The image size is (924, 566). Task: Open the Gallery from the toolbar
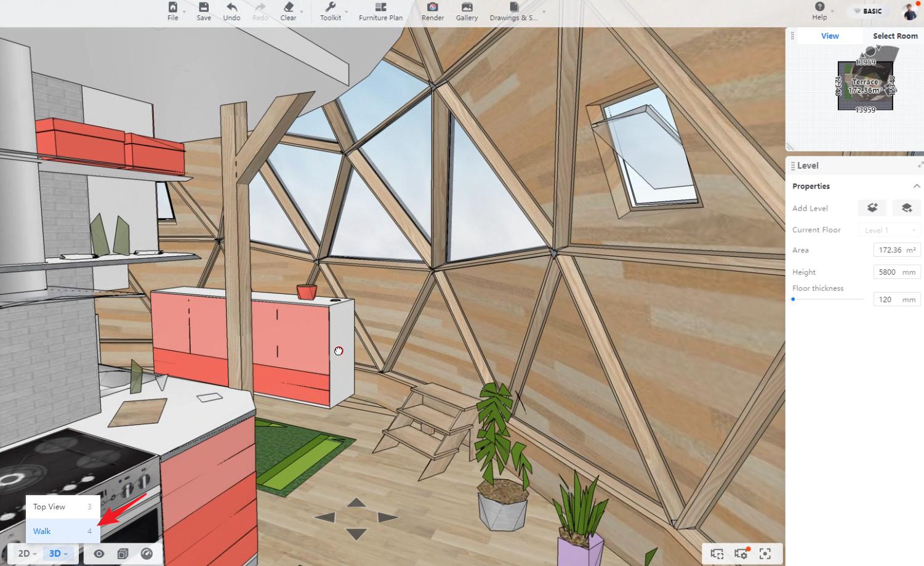pos(467,11)
